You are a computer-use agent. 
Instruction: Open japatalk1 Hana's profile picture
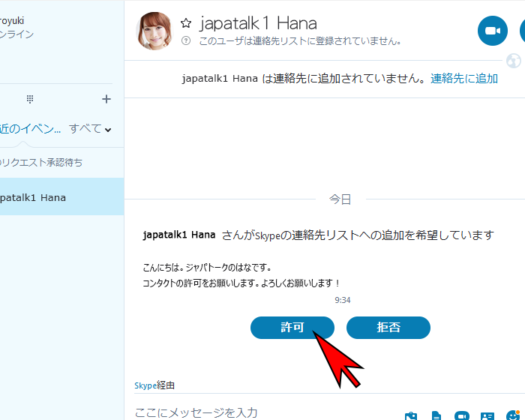154,31
